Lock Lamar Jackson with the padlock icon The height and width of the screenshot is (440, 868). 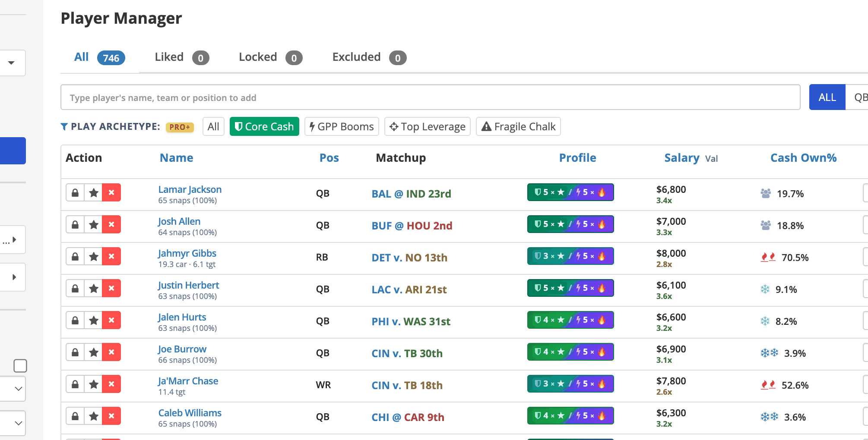(x=75, y=193)
